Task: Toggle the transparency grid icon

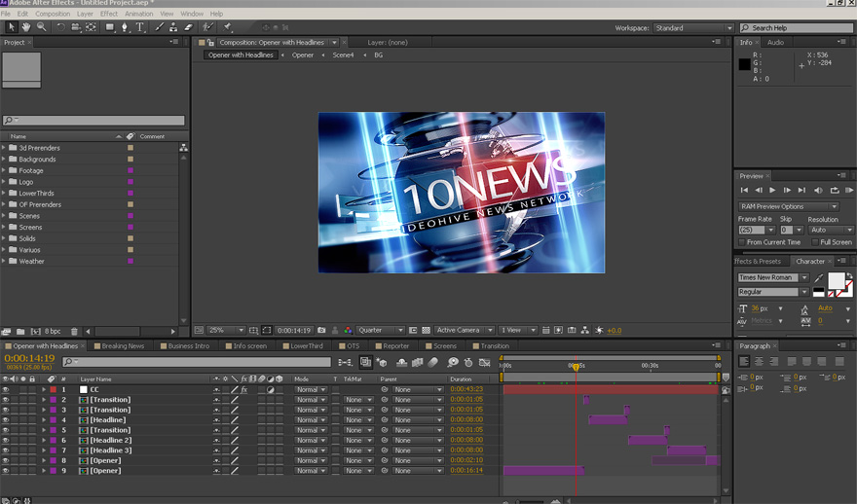Action: 426,330
